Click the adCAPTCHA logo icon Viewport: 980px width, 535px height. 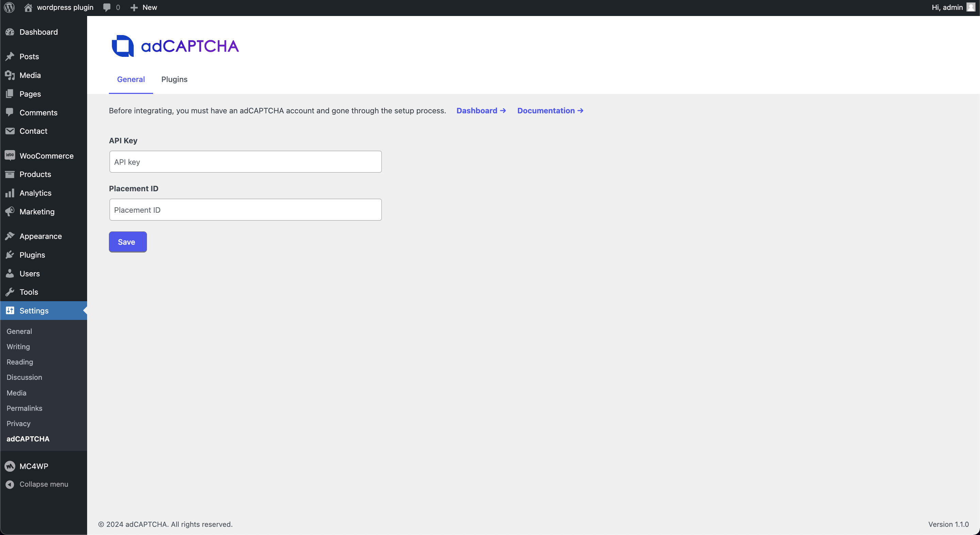point(122,46)
